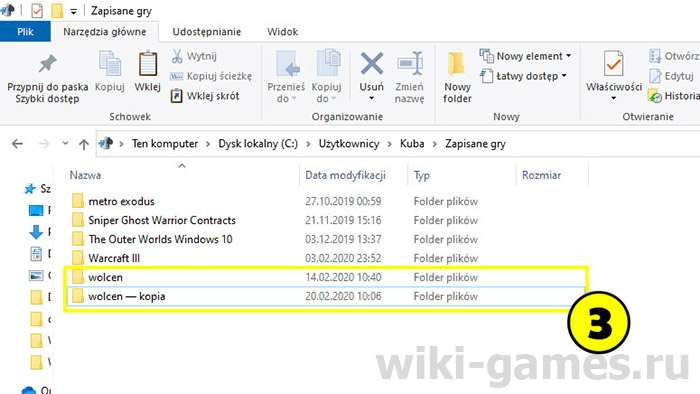Sort by Rozmiar column header
700x394 pixels.
[542, 175]
